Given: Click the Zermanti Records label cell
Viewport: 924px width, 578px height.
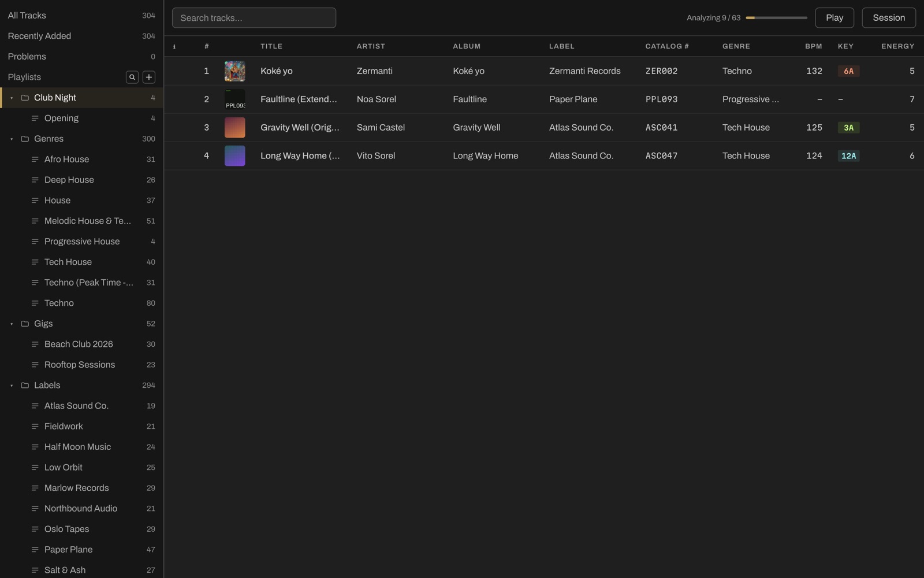Looking at the screenshot, I should [585, 71].
